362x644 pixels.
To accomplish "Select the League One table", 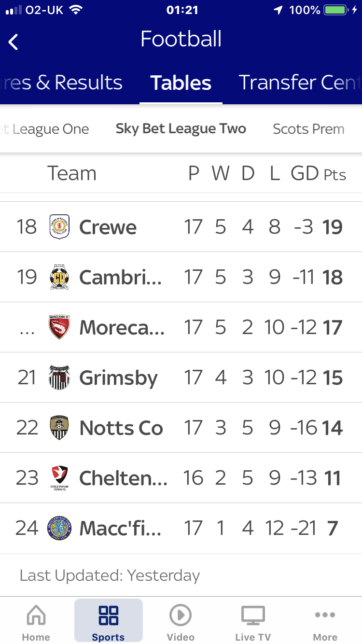I will pyautogui.click(x=48, y=129).
